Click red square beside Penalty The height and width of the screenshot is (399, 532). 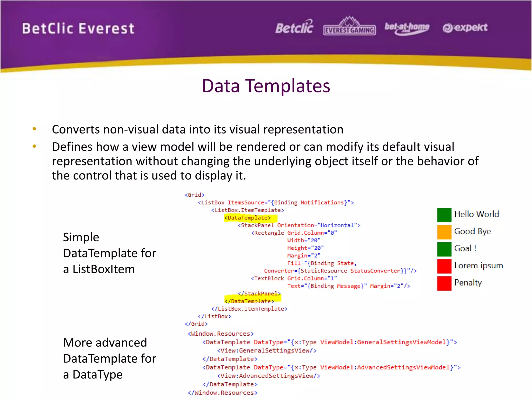coord(444,283)
